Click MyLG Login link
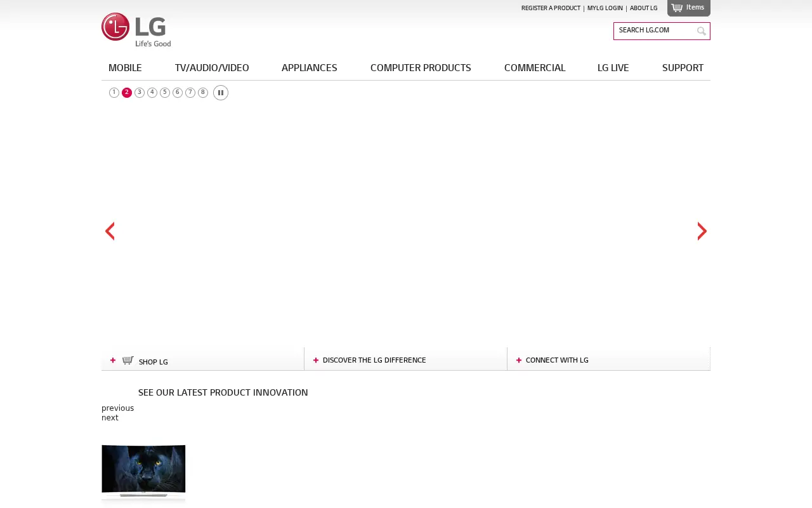Image resolution: width=812 pixels, height=508 pixels. [605, 8]
